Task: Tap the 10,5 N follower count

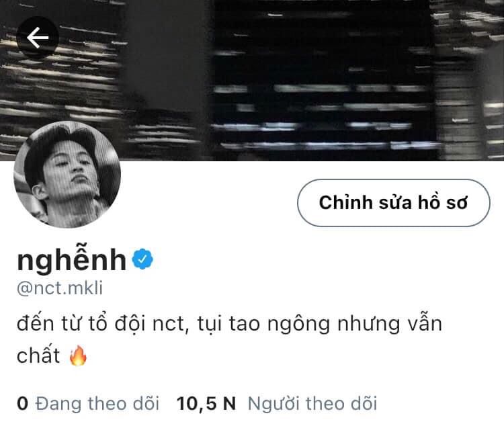Action: 206,404
